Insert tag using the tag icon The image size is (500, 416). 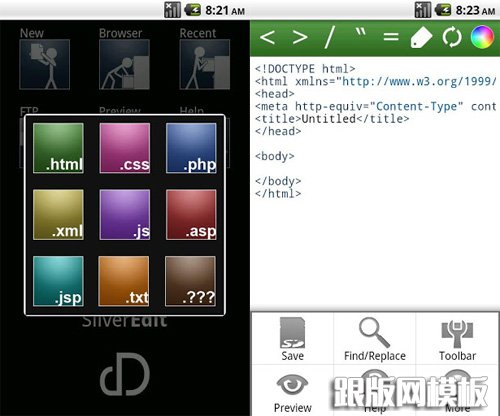click(x=421, y=37)
